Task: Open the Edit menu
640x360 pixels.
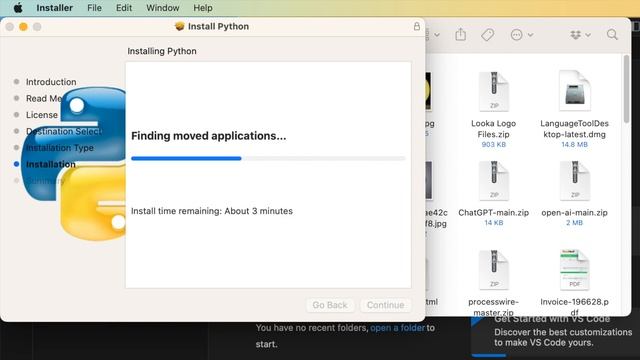Action: click(124, 8)
